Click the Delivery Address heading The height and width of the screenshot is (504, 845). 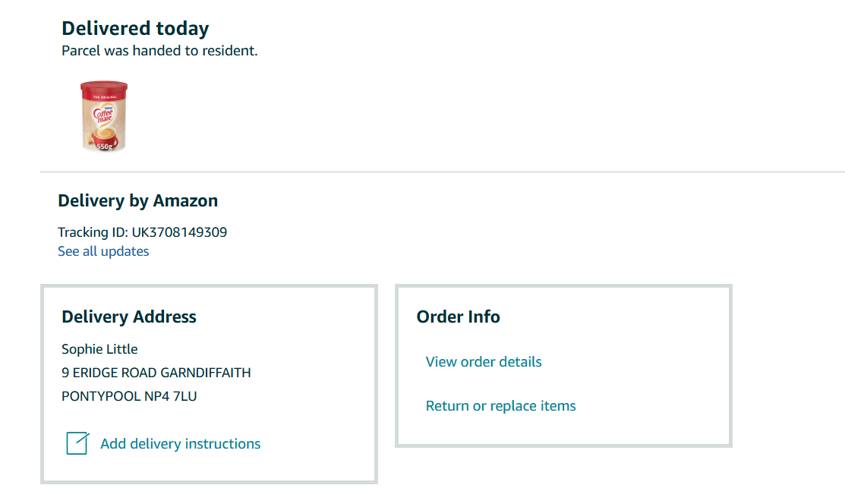(x=129, y=317)
